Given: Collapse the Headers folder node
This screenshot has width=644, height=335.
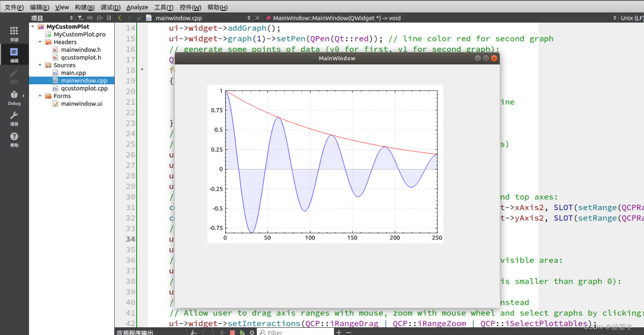Looking at the screenshot, I should (40, 41).
